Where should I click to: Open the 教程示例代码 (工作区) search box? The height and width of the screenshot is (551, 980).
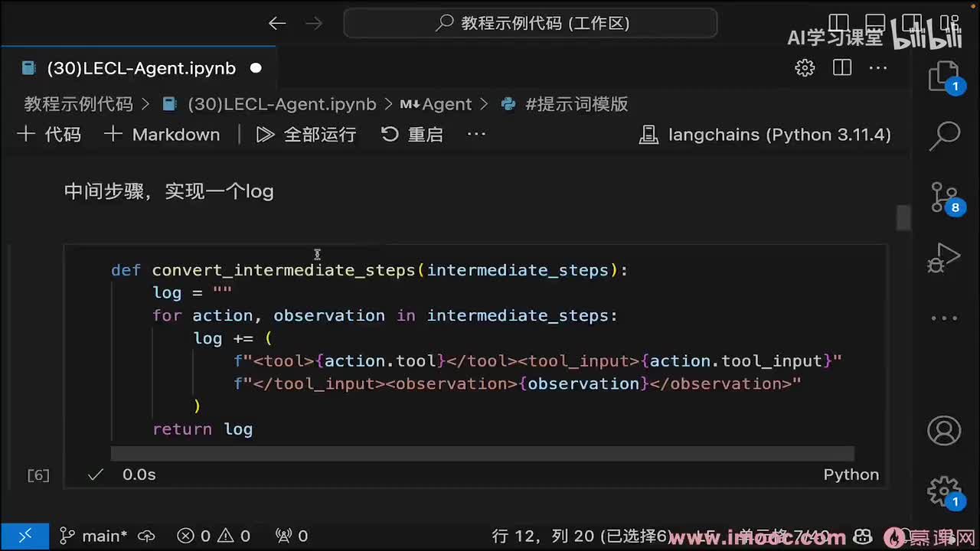coord(531,23)
